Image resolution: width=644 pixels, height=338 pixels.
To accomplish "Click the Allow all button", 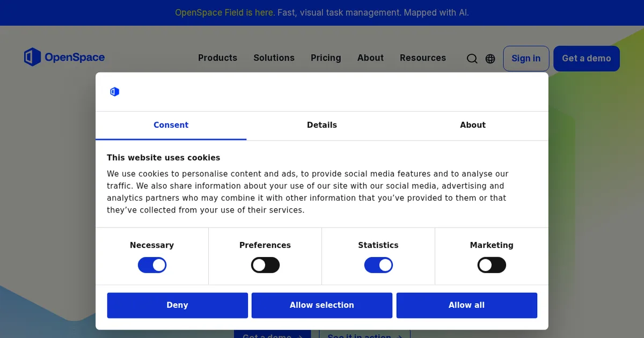I will (x=467, y=305).
